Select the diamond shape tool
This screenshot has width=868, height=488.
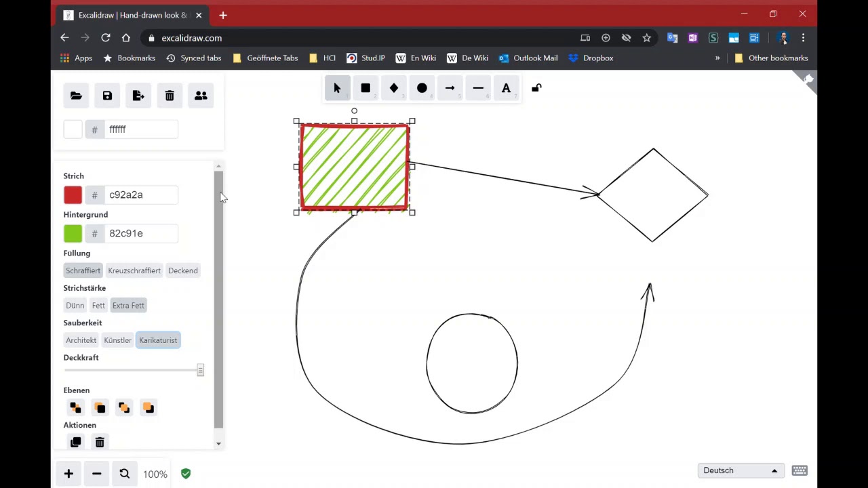coord(394,88)
